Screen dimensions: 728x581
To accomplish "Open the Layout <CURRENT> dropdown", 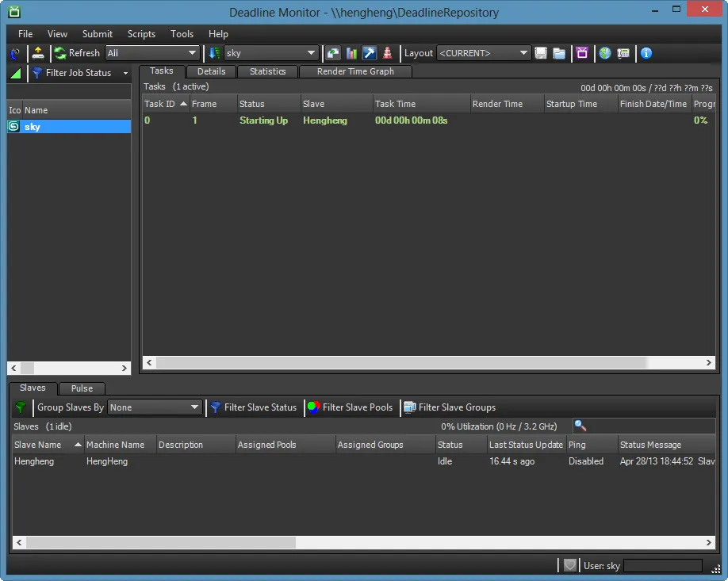I will (484, 53).
